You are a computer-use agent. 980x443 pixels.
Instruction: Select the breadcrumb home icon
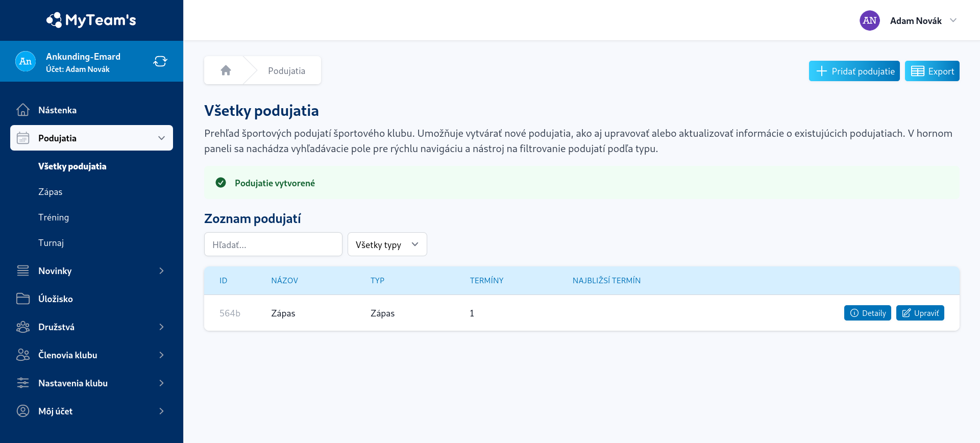point(225,69)
